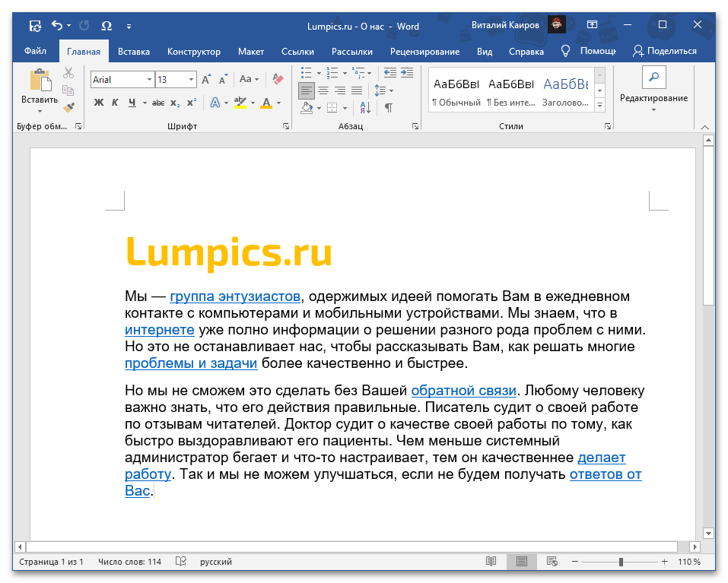Increase indent of the paragraph
The height and width of the screenshot is (583, 728).
tap(407, 73)
